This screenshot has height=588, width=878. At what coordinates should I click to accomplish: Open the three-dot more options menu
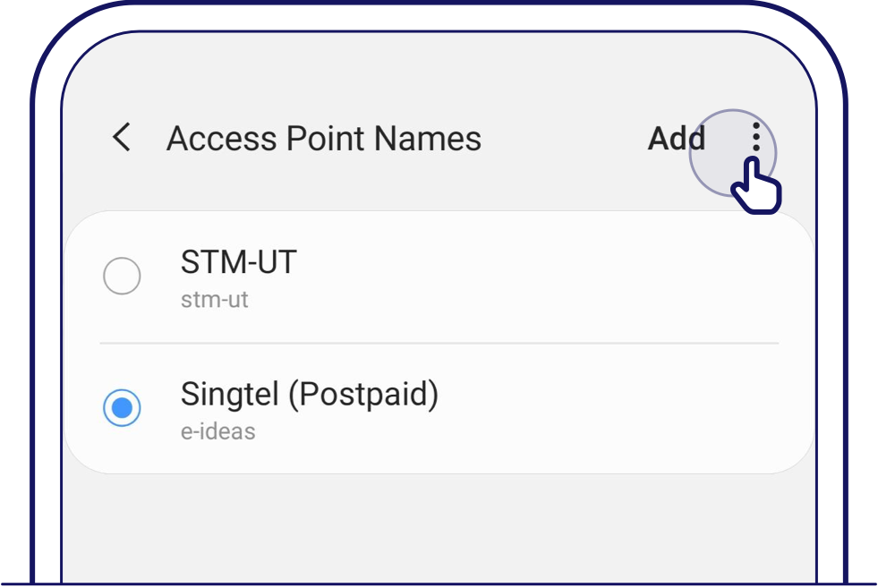pyautogui.click(x=756, y=137)
